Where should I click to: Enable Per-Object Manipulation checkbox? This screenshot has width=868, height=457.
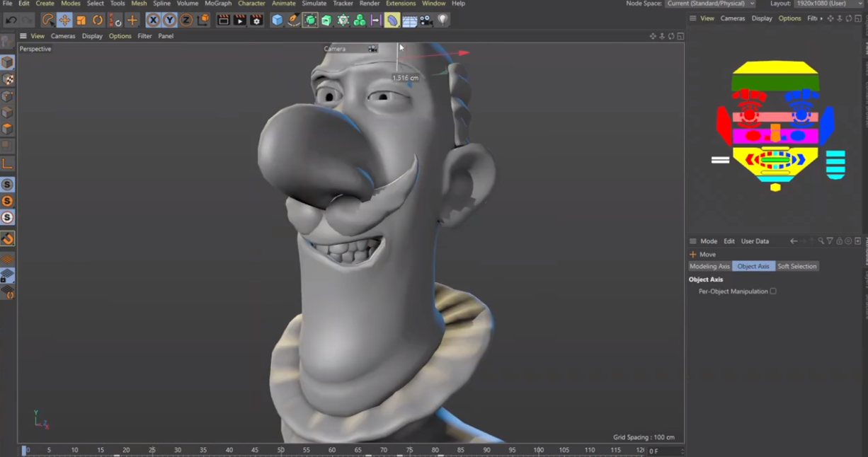point(772,291)
